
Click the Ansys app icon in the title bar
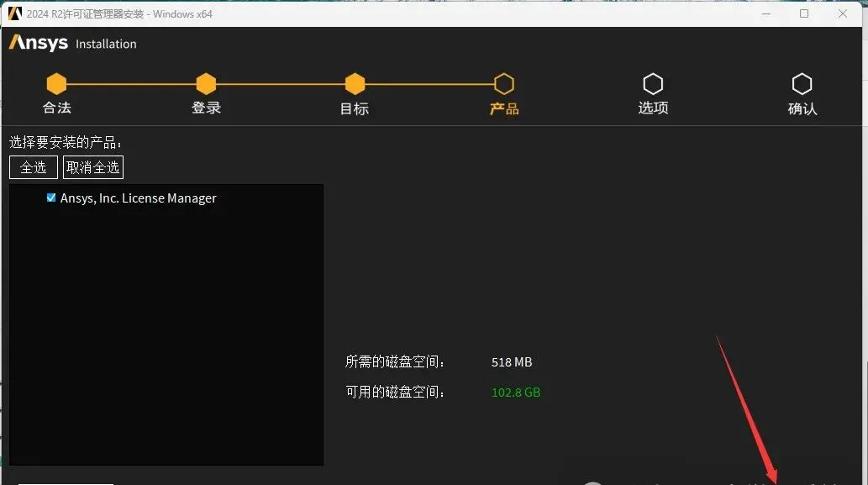[15, 13]
